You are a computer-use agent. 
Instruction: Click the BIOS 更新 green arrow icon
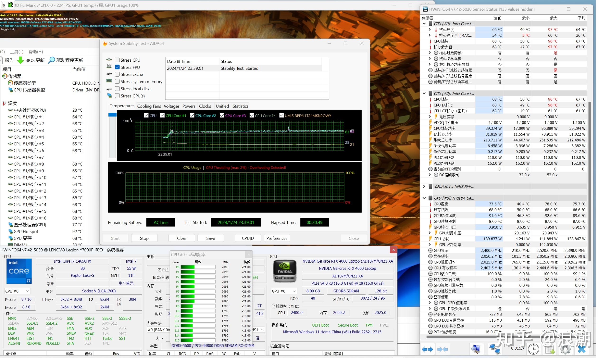[20, 60]
